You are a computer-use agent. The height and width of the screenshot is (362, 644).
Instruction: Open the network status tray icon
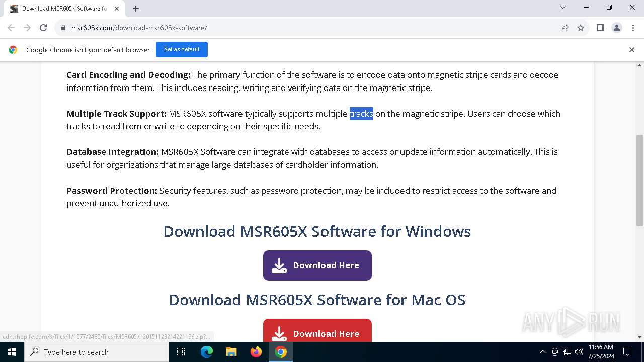coord(567,352)
